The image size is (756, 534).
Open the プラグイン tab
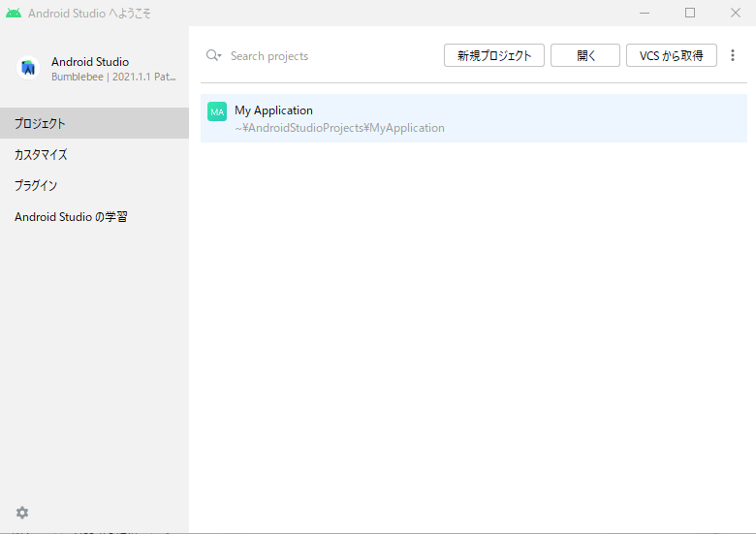95,185
